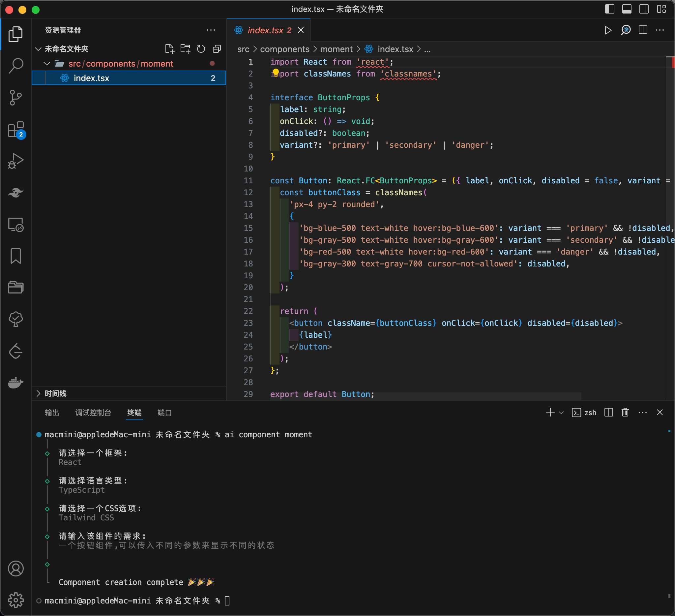Switch to the 端口 ports panel tab
Viewport: 675px width, 616px height.
pos(164,413)
